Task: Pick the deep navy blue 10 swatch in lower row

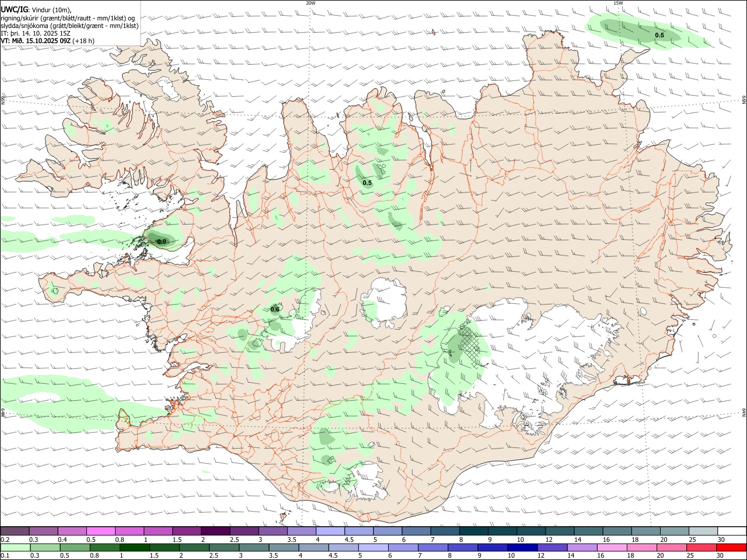Action: (522, 548)
